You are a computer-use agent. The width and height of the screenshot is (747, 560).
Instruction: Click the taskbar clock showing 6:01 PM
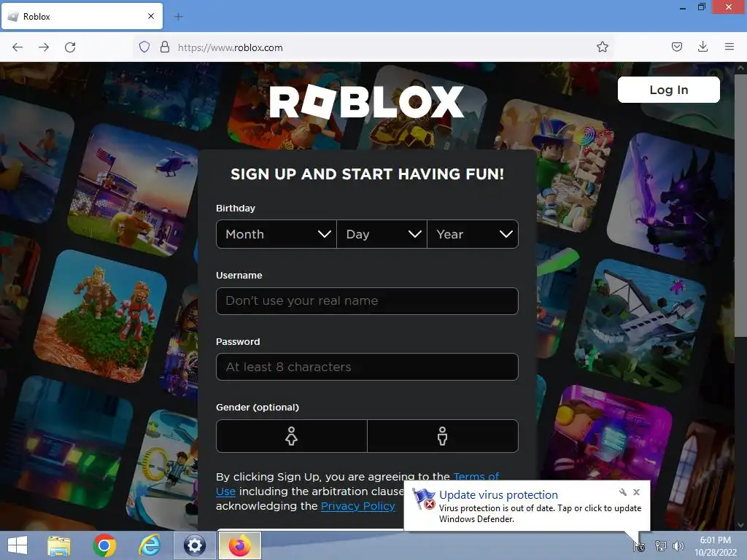715,546
